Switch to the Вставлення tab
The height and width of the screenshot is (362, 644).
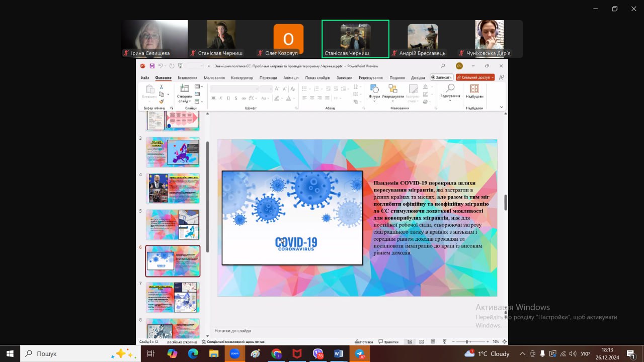187,78
